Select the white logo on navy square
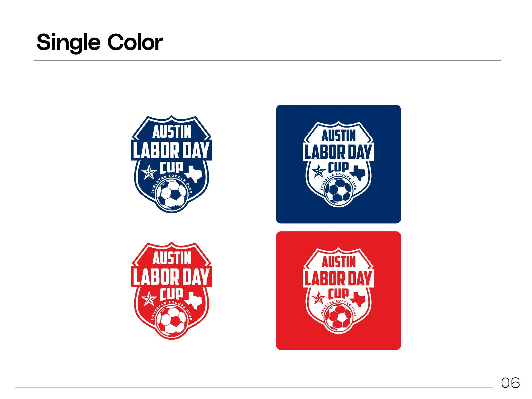Screen dimensions: 532x399 (x=339, y=164)
